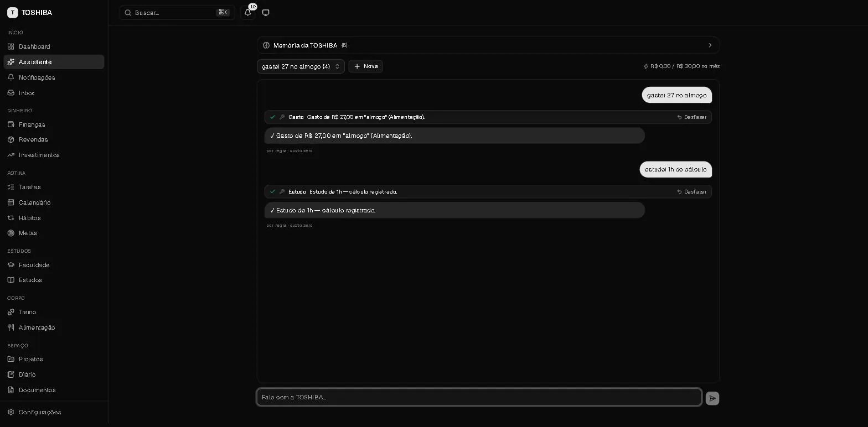This screenshot has width=868, height=427.
Task: Click the Metas target icon
Action: [11, 233]
